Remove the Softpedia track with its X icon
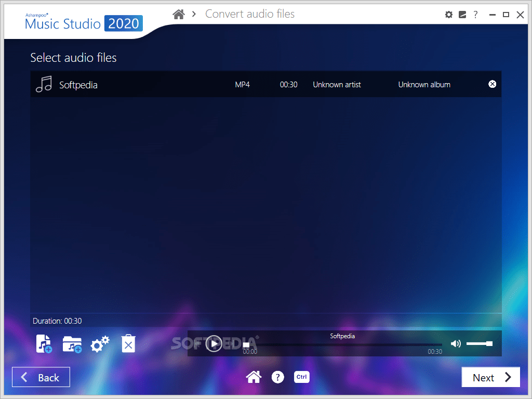The width and height of the screenshot is (532, 399). pyautogui.click(x=492, y=84)
